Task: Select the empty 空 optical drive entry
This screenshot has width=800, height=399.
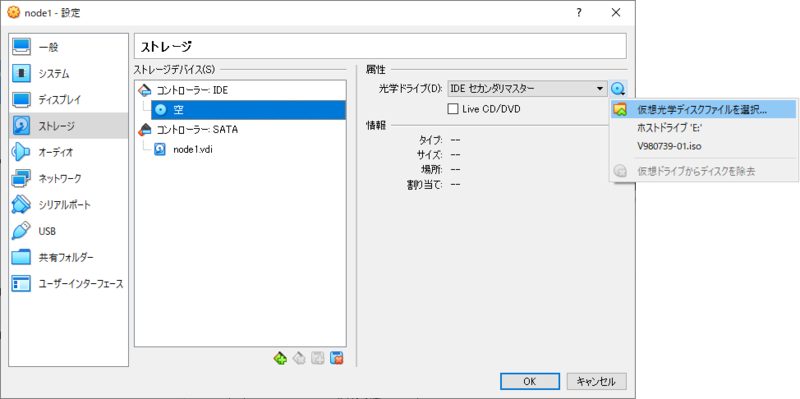Action: click(x=248, y=110)
